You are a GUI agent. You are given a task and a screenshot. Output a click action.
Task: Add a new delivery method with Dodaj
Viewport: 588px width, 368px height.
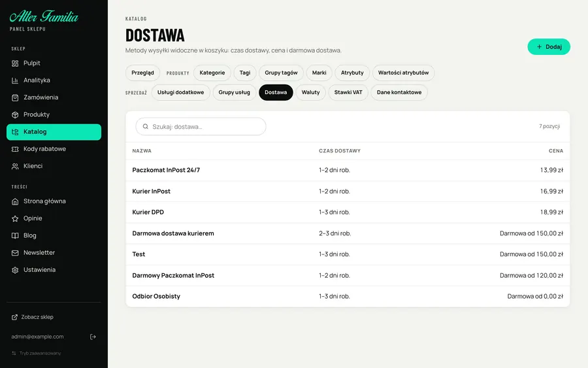click(x=549, y=47)
